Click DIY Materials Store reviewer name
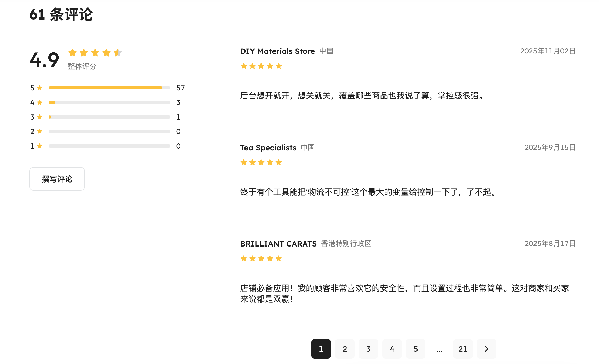Image resolution: width=599 pixels, height=364 pixels. [277, 51]
